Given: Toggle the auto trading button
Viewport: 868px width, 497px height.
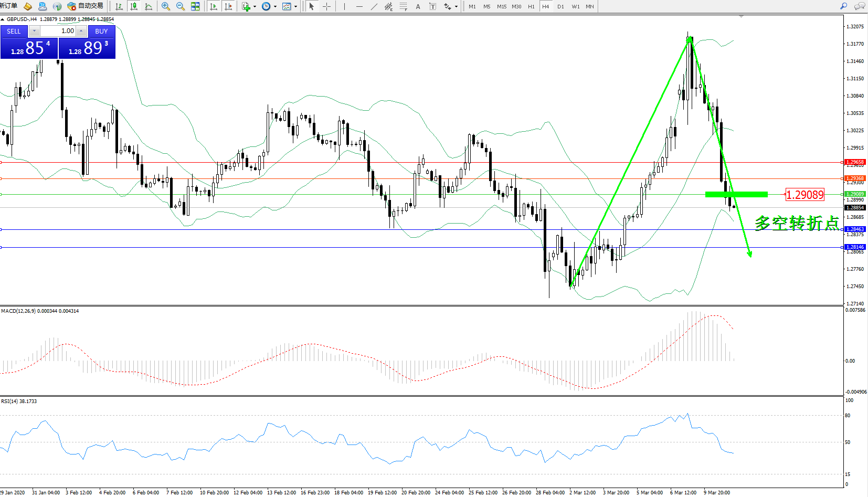Looking at the screenshot, I should click(86, 6).
